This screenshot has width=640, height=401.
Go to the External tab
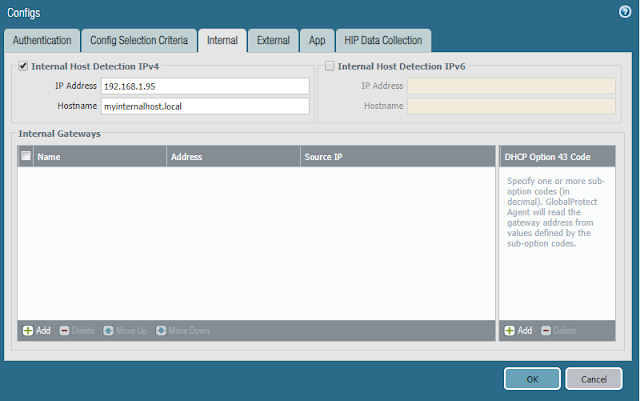click(x=273, y=41)
